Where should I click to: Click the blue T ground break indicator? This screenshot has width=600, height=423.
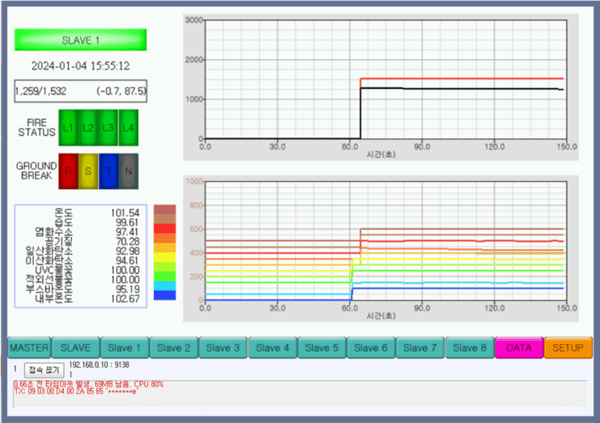[x=108, y=171]
